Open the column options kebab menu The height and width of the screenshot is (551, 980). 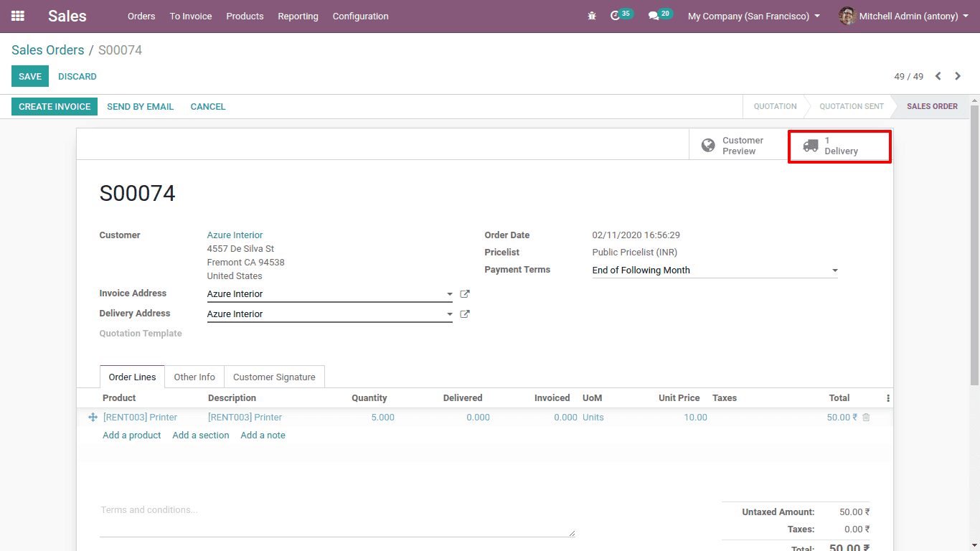point(888,398)
